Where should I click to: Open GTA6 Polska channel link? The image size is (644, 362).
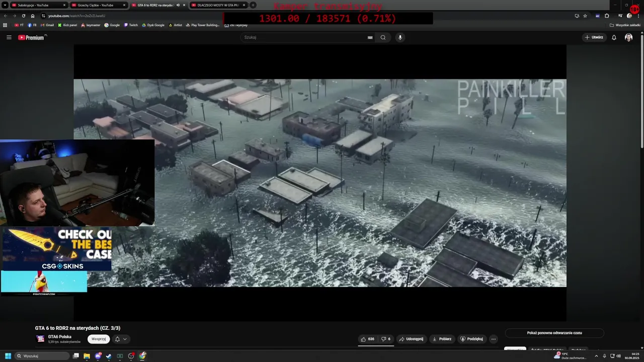click(60, 336)
